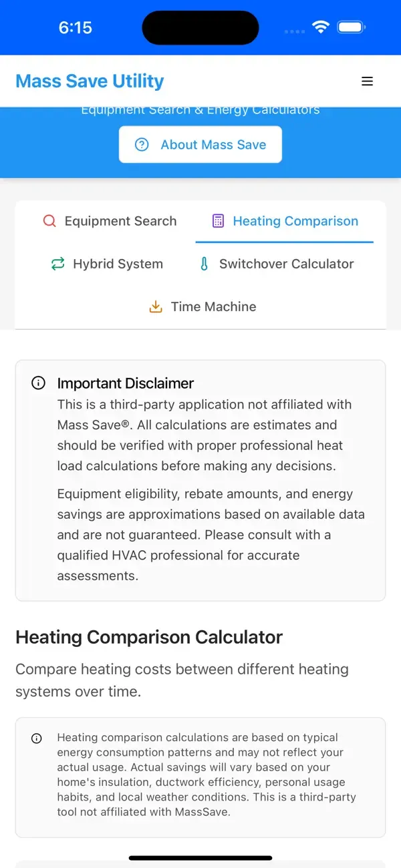Click the question mark icon on About button
This screenshot has height=868, width=401.
(x=141, y=144)
